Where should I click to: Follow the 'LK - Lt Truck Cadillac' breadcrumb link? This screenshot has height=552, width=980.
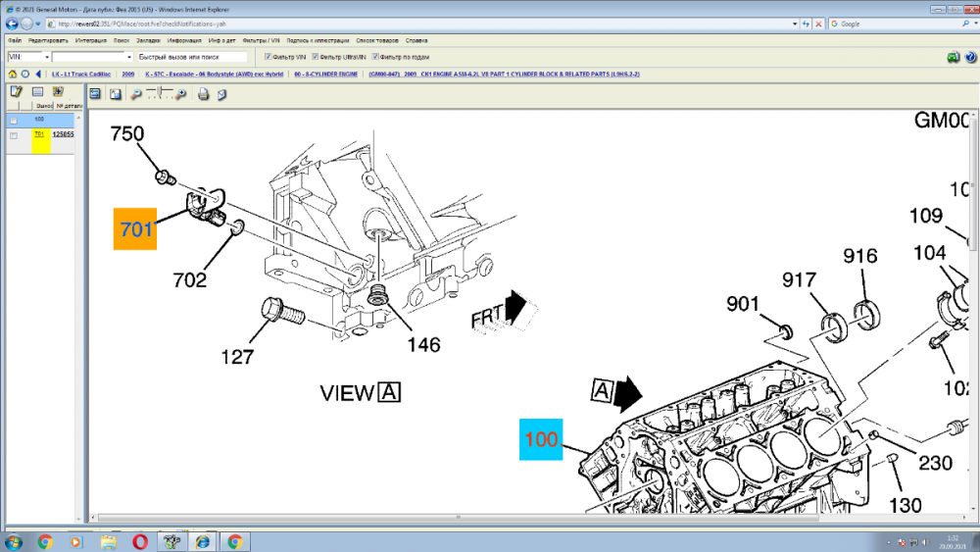82,74
